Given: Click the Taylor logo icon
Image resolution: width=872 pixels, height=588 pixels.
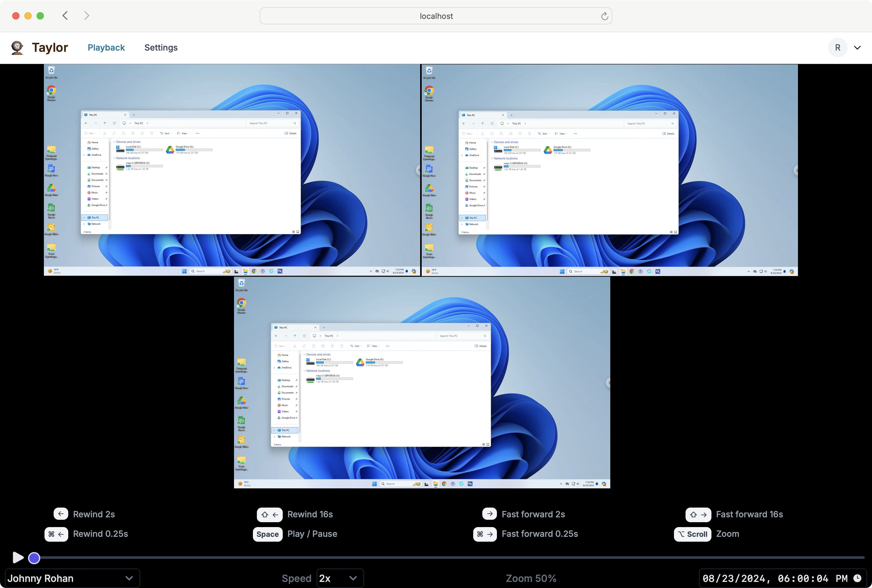Looking at the screenshot, I should tap(17, 48).
